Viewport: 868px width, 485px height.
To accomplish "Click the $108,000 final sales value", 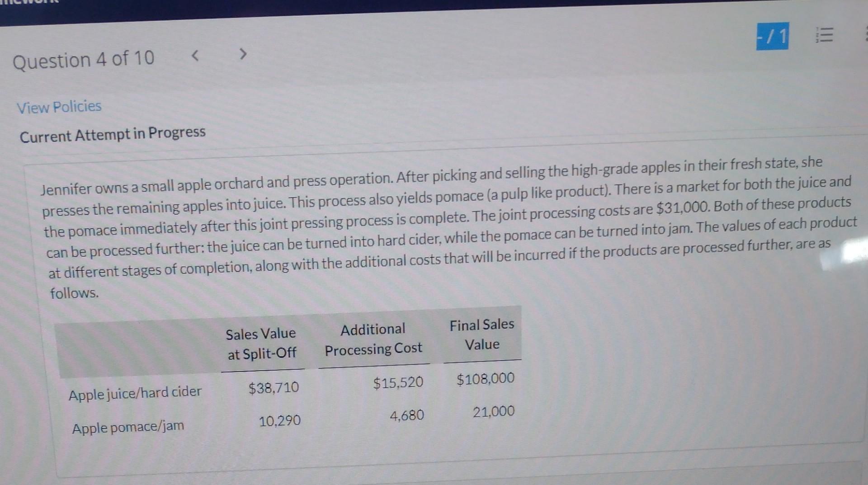I will [486, 378].
